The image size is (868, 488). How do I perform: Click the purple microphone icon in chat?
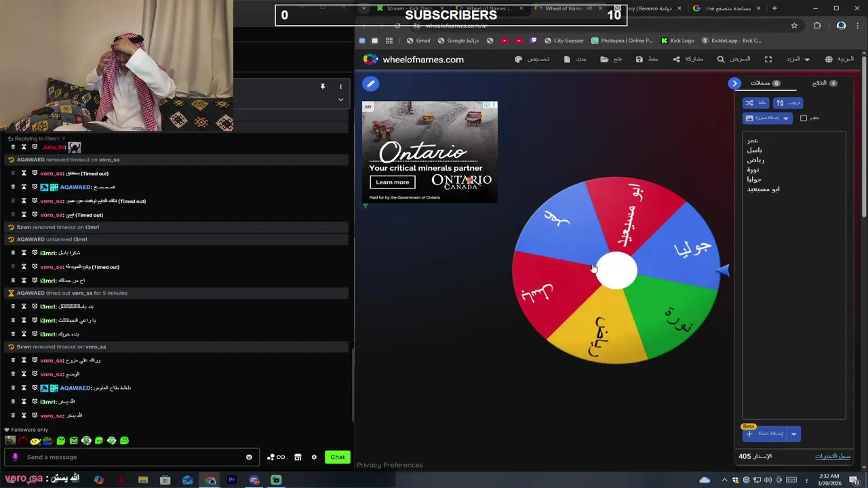point(15,457)
